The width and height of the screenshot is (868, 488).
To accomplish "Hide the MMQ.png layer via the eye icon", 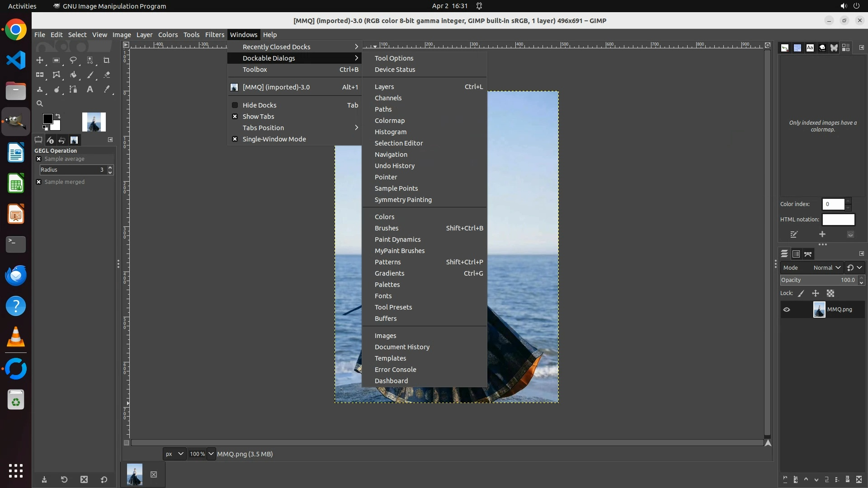I will tap(787, 310).
